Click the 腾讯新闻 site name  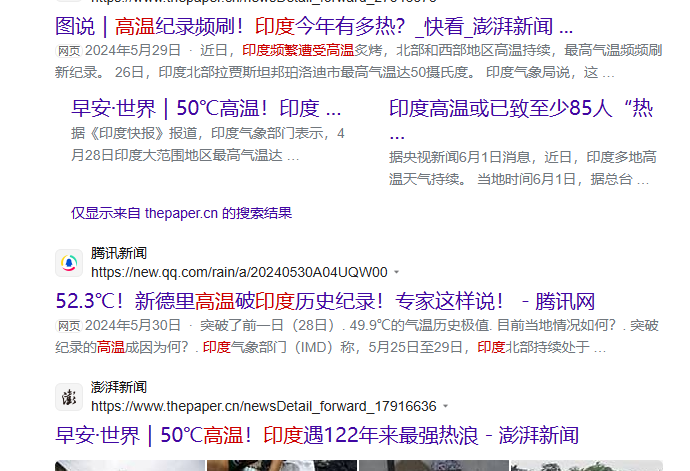[118, 253]
